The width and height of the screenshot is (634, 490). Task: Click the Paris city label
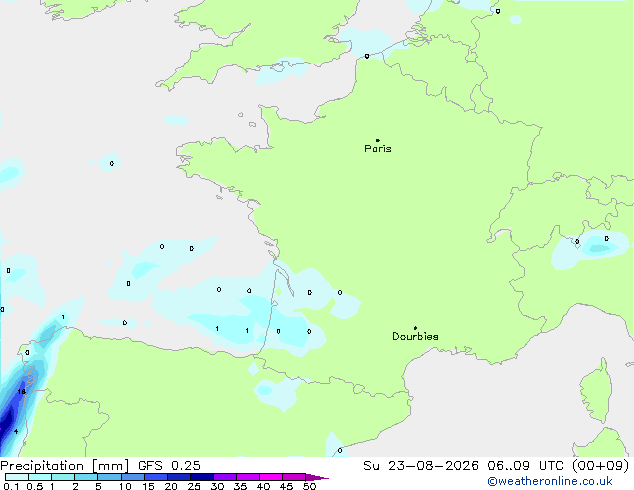pos(378,149)
